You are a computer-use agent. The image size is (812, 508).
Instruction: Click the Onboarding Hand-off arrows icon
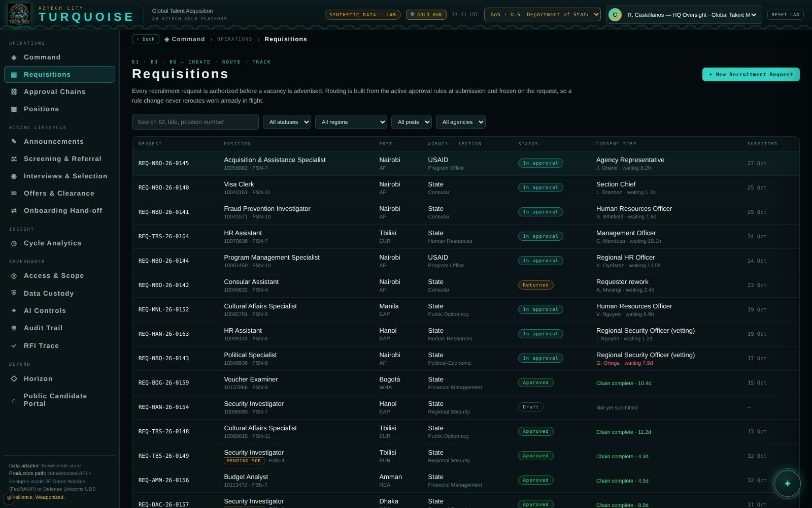[14, 211]
